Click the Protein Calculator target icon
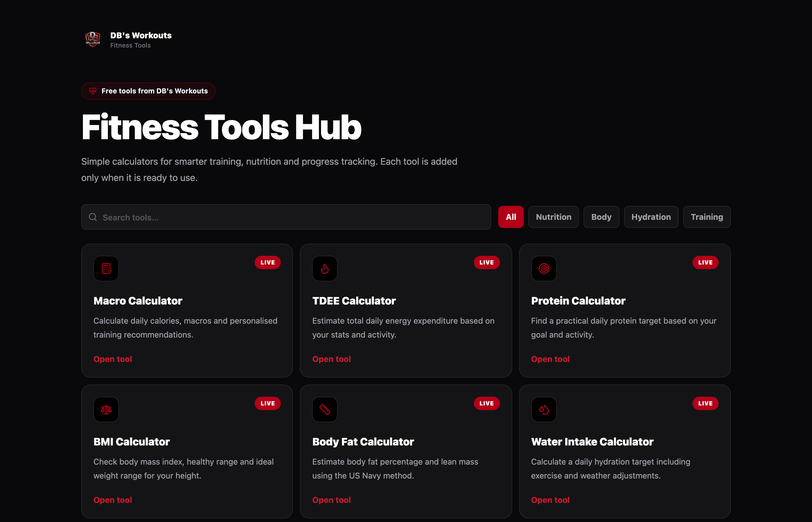Screen dimensions: 812x522 coord(543,269)
